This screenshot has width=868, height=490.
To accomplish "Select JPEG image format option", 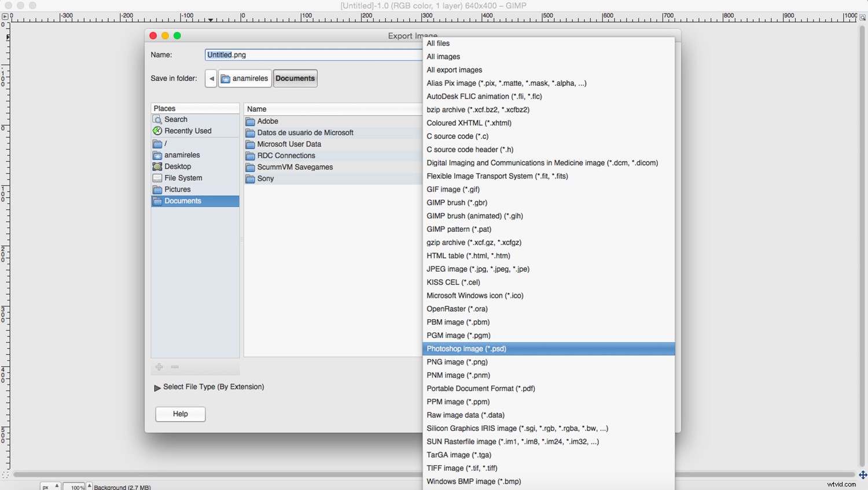I will (x=478, y=269).
